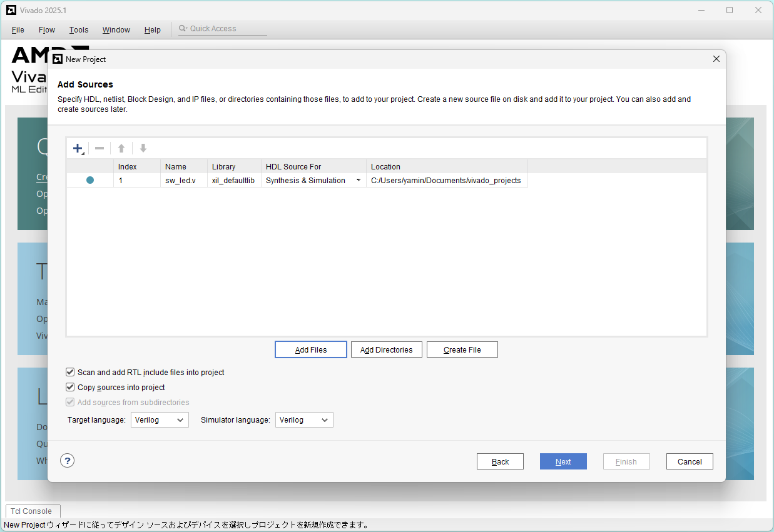This screenshot has height=532, width=774.
Task: Switch to the Tcl Console tab
Action: coord(31,511)
